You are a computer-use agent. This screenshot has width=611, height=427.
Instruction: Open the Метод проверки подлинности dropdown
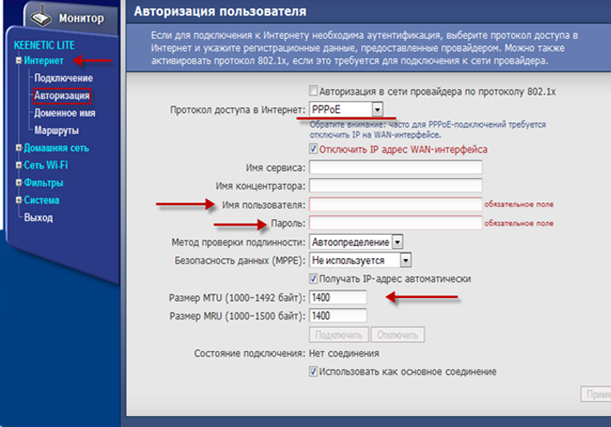pos(396,241)
